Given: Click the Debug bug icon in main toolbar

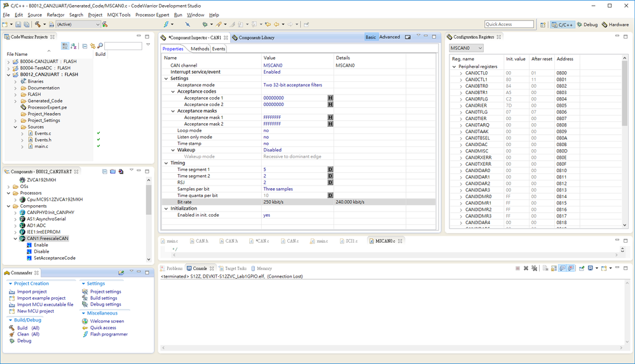Looking at the screenshot, I should click(x=205, y=24).
